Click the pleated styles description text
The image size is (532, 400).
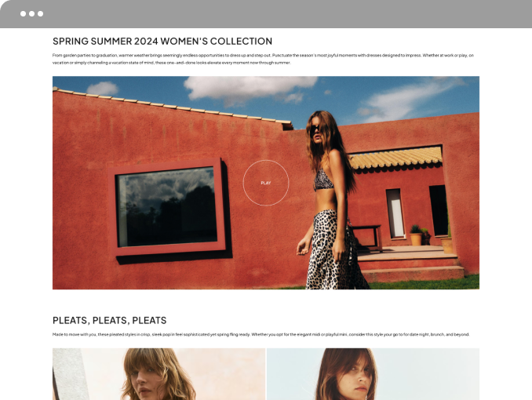pyautogui.click(x=261, y=335)
